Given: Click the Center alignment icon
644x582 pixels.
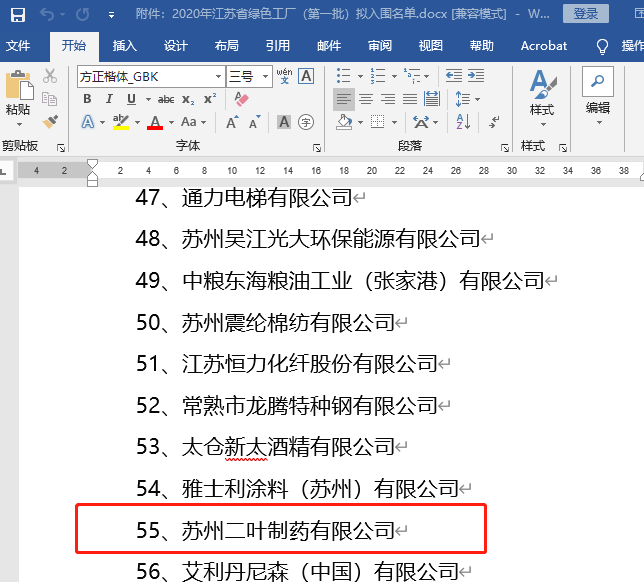Looking at the screenshot, I should [368, 99].
